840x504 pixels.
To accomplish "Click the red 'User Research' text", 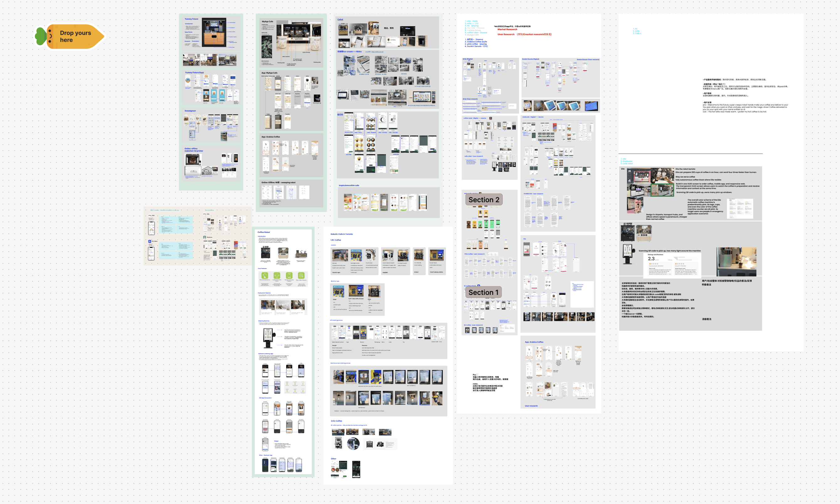I will (506, 34).
